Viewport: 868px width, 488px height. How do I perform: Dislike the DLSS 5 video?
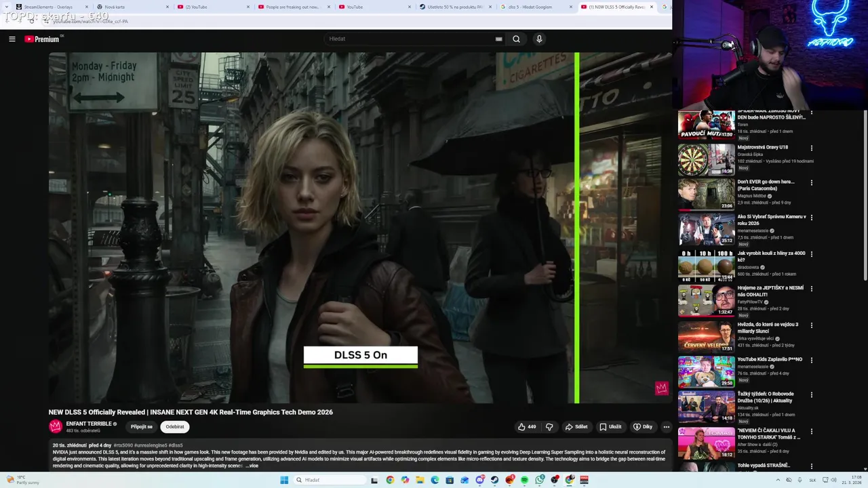(x=549, y=427)
